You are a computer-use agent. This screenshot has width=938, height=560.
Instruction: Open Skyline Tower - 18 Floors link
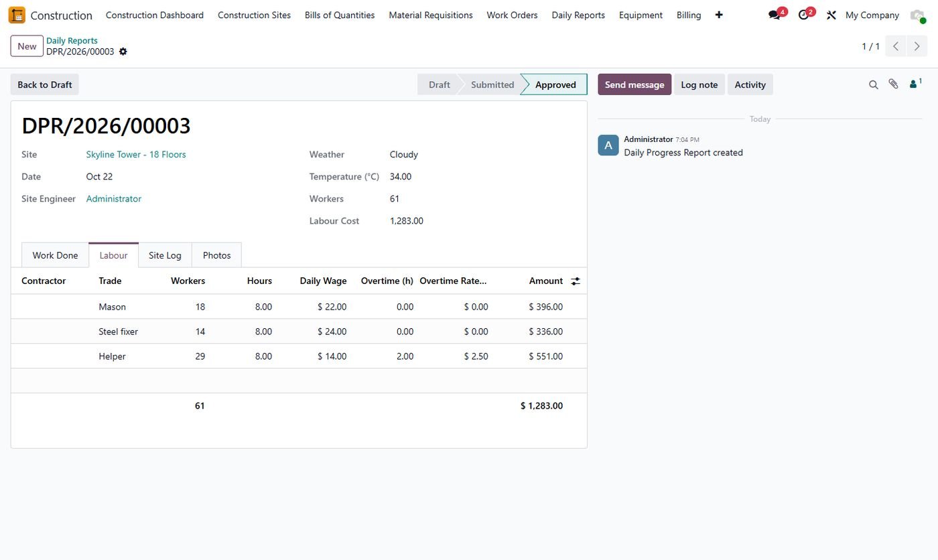pos(136,154)
